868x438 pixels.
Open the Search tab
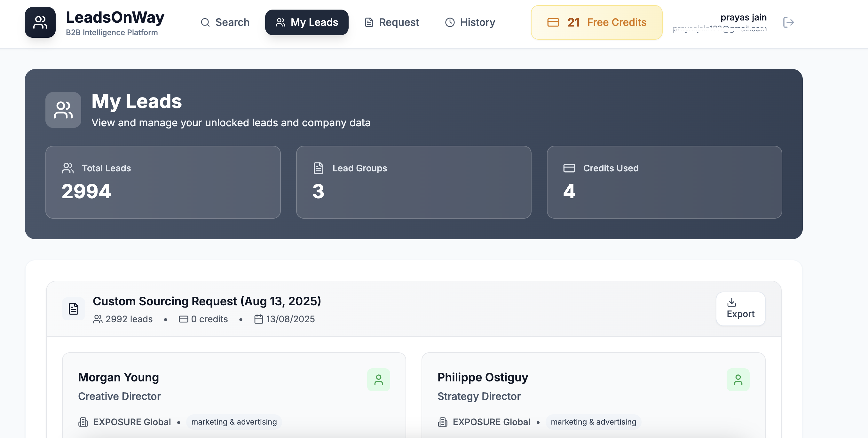(x=225, y=22)
